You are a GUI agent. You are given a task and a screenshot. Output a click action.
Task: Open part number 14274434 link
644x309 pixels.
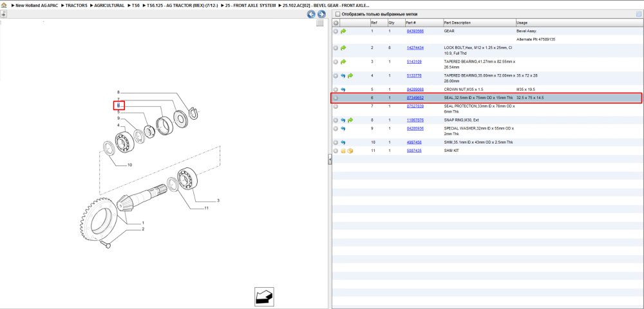[x=415, y=48]
